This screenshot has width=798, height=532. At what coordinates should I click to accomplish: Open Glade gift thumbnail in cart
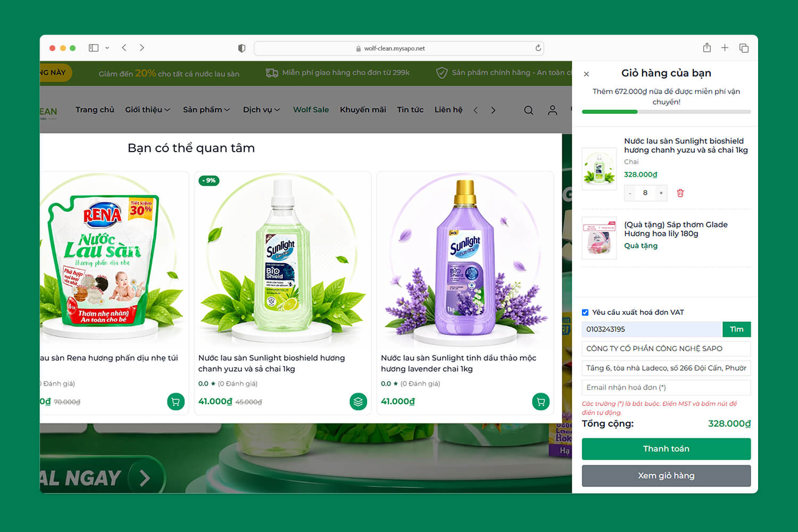tap(599, 238)
